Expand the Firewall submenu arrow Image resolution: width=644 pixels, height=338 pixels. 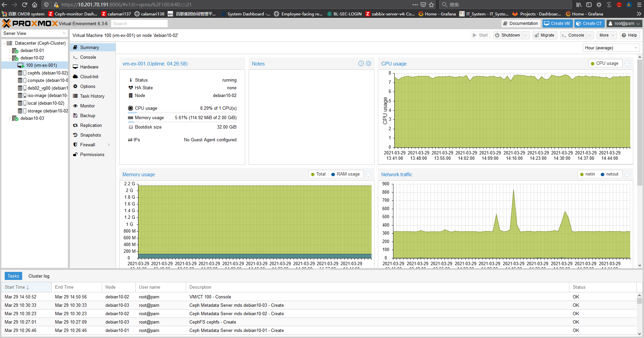coord(109,145)
